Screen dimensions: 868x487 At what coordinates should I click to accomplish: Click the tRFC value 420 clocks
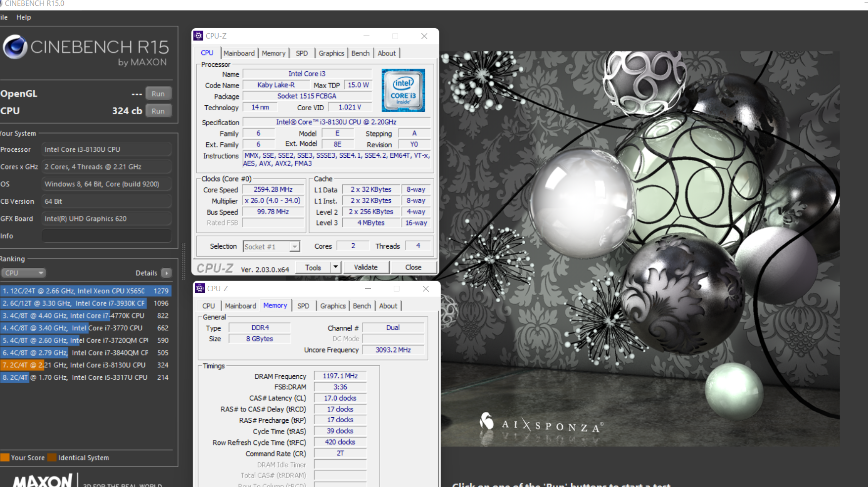pos(340,442)
